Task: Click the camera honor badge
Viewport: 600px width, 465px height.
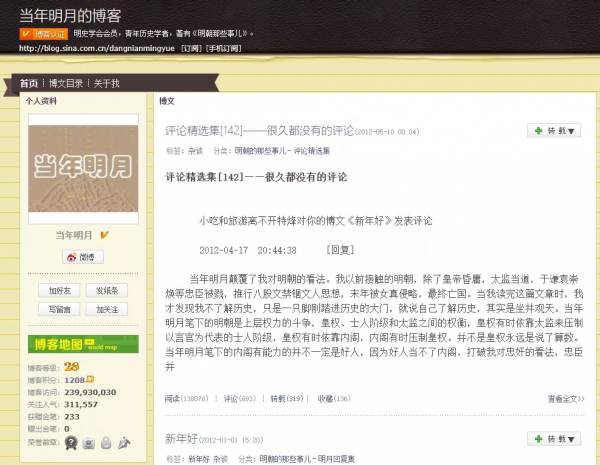Action: pos(89,443)
